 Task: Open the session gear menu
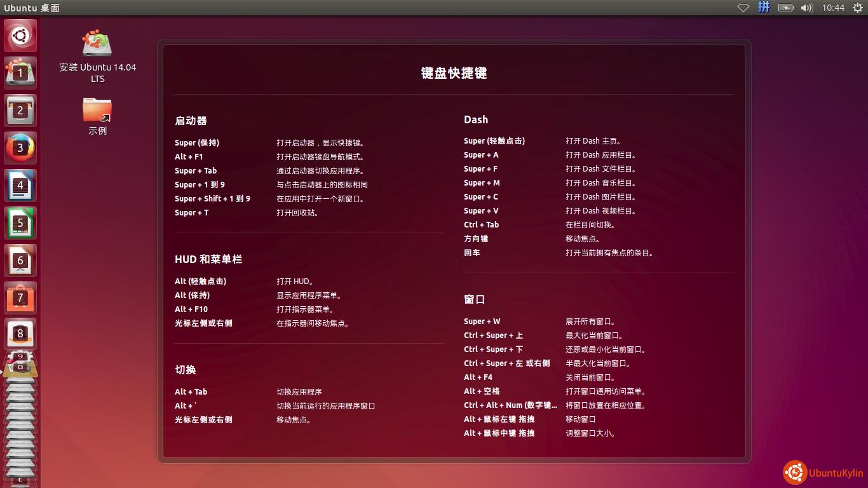point(857,8)
